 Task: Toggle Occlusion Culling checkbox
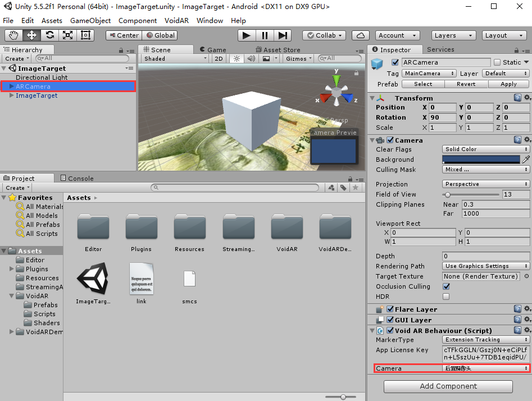pos(446,286)
